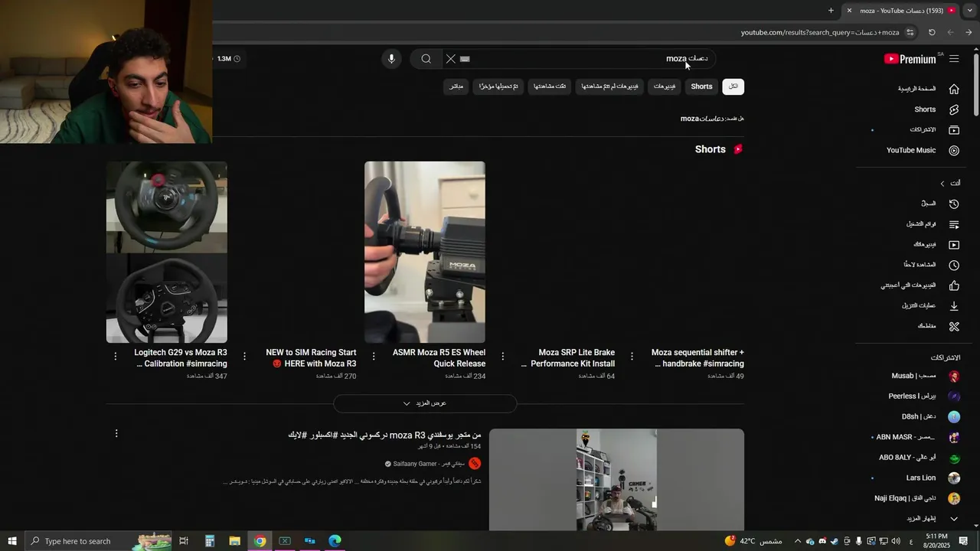Open the hamburger guide menu icon
The height and width of the screenshot is (551, 980).
pos(954,59)
